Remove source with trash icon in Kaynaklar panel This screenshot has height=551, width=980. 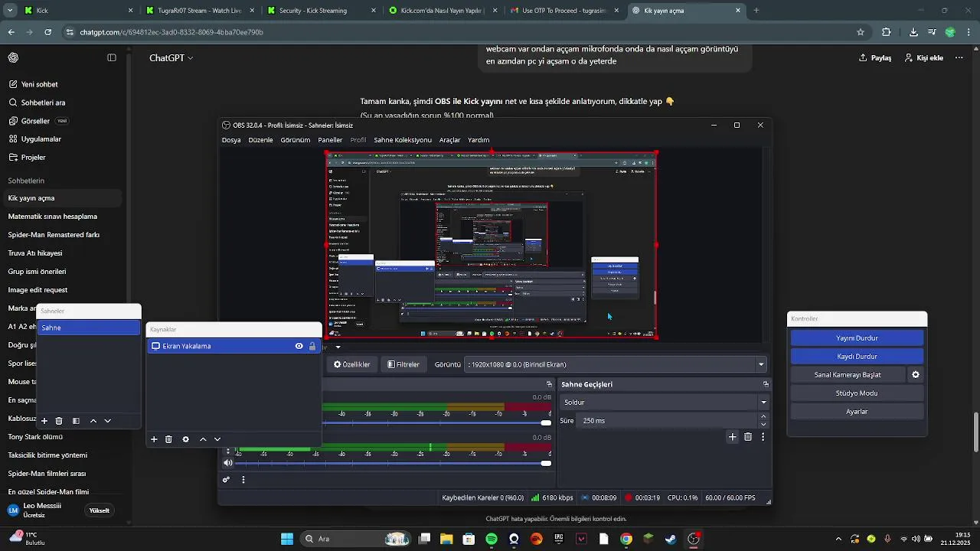[168, 439]
